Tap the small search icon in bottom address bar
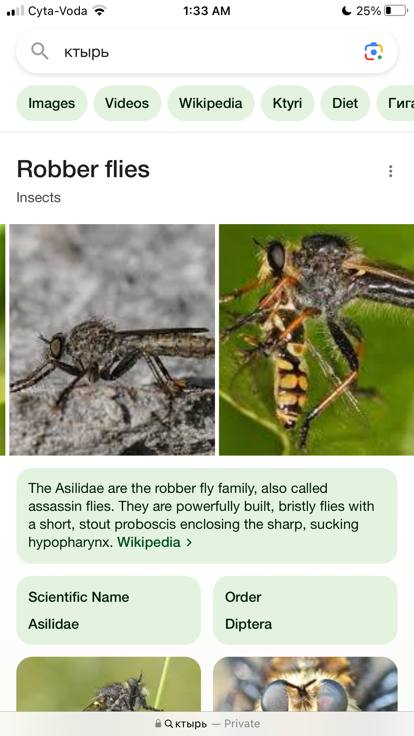 click(169, 724)
